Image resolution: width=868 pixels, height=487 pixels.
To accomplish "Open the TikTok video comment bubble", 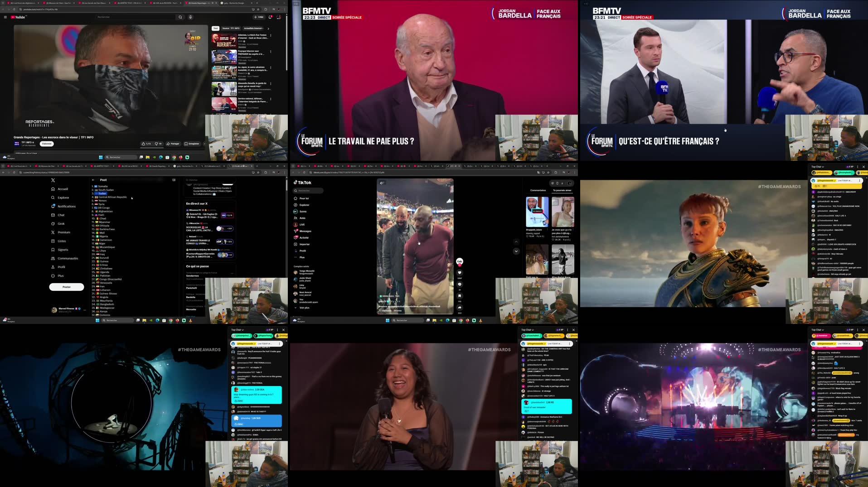I will coord(459,284).
